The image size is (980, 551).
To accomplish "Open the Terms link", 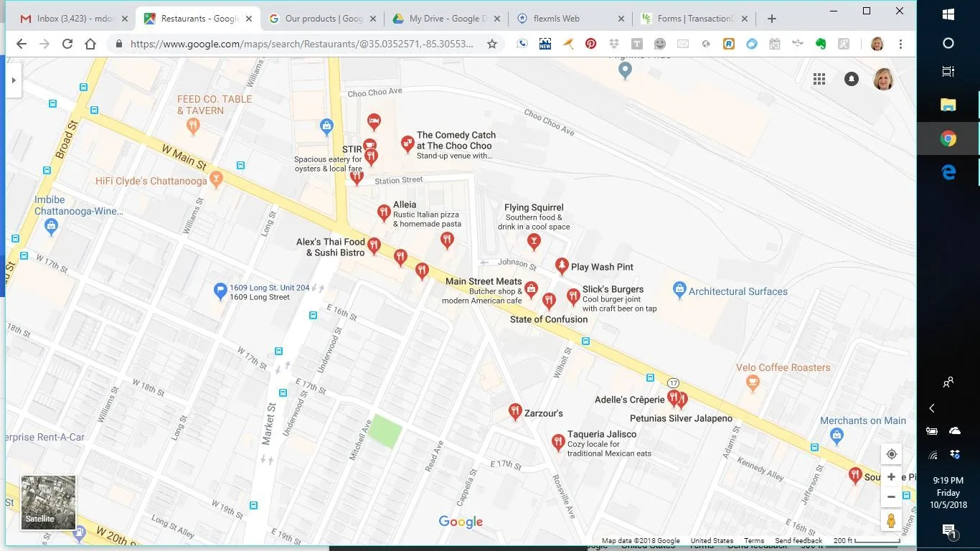I will tap(754, 541).
